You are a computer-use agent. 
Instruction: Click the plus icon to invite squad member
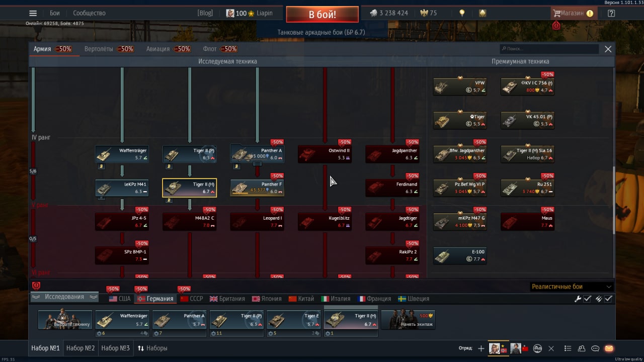[x=481, y=348]
